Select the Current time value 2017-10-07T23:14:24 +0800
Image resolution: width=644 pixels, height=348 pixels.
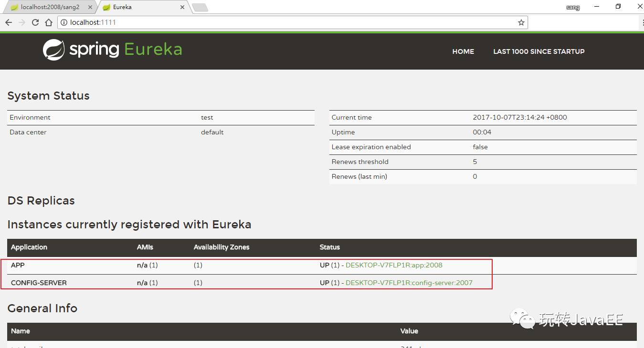click(520, 117)
